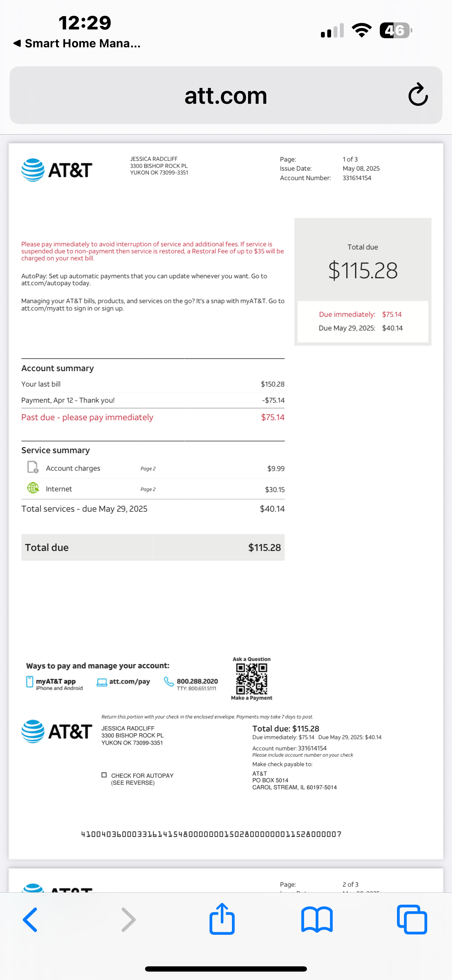Open the Safari tabs overview icon

click(x=412, y=919)
